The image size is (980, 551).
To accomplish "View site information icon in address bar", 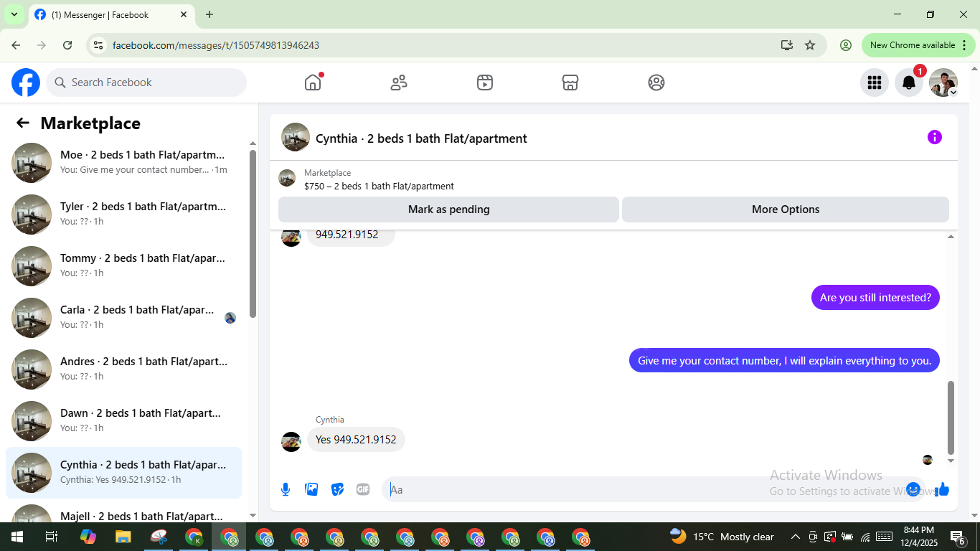I will click(99, 45).
